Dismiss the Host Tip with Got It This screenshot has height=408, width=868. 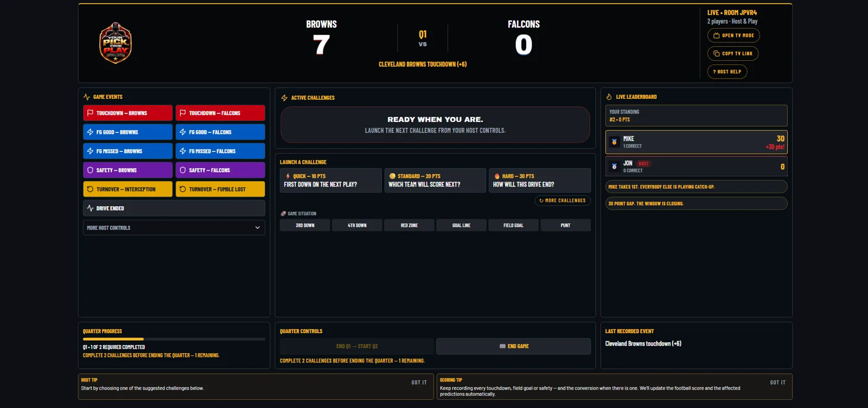point(419,382)
